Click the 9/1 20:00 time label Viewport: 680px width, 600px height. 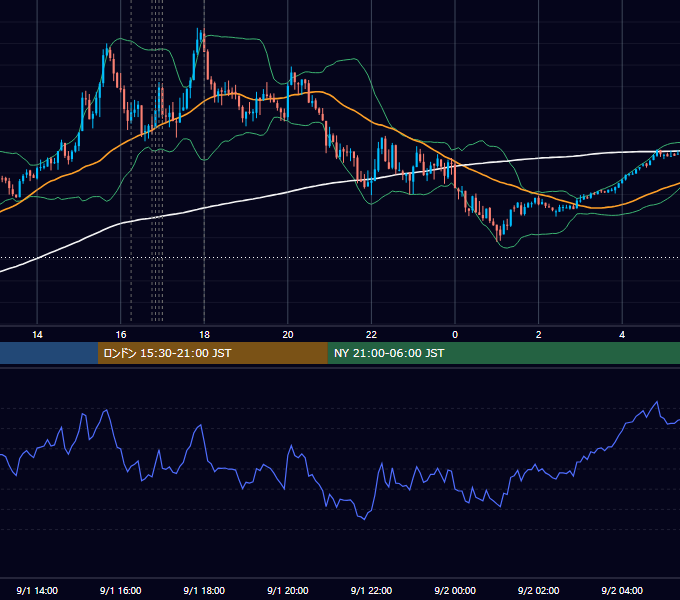click(x=288, y=590)
